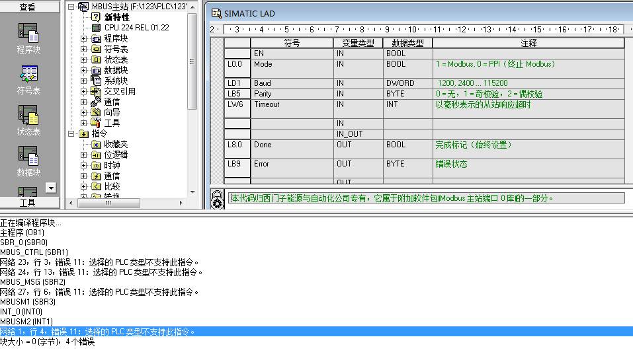Expand the 数据块 tree node

pyautogui.click(x=83, y=70)
